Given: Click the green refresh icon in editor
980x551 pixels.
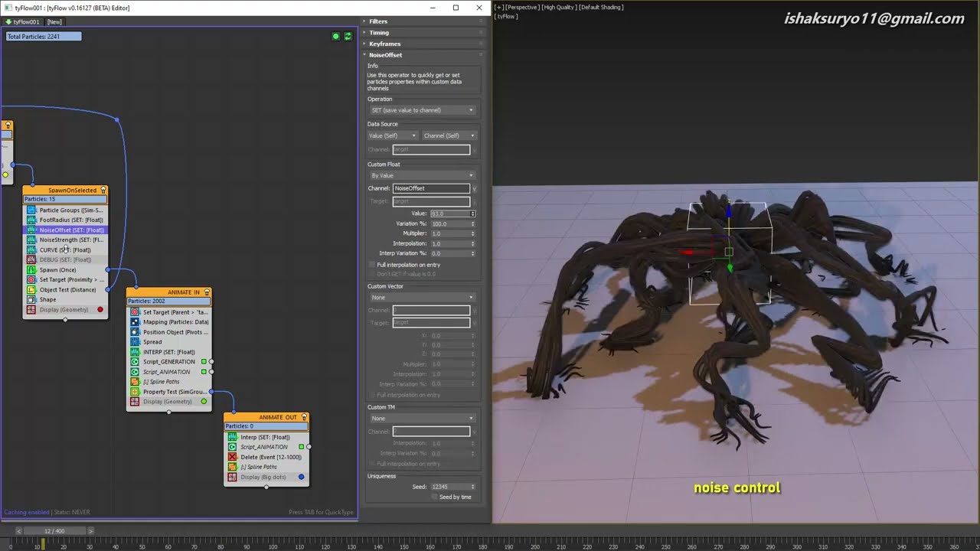Looking at the screenshot, I should (x=348, y=36).
